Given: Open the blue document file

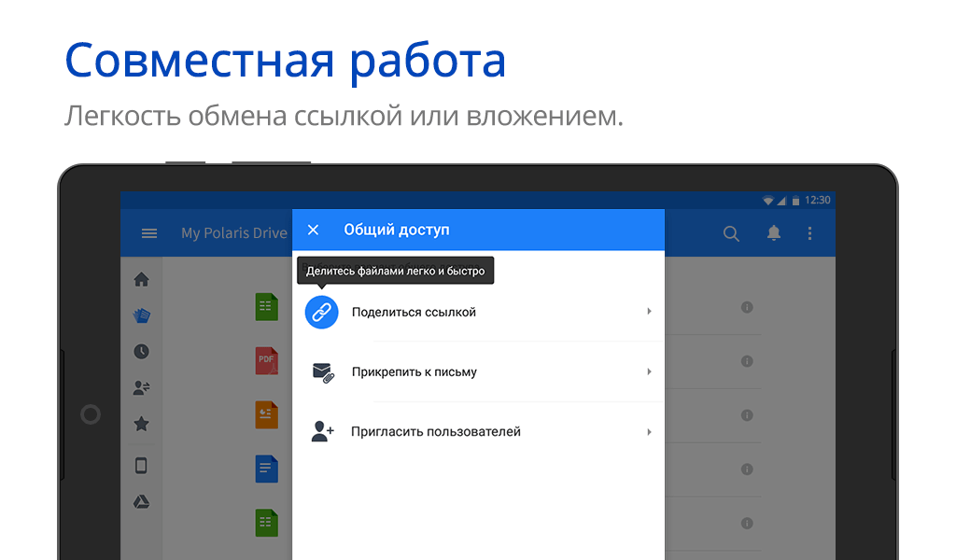Looking at the screenshot, I should pyautogui.click(x=266, y=469).
